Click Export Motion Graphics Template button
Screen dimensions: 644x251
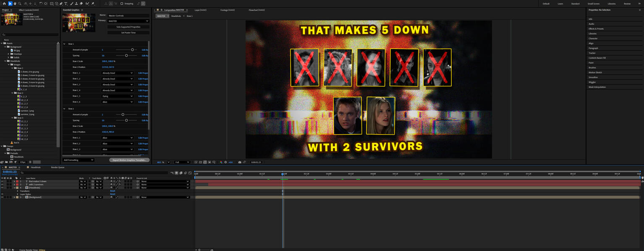pos(129,160)
